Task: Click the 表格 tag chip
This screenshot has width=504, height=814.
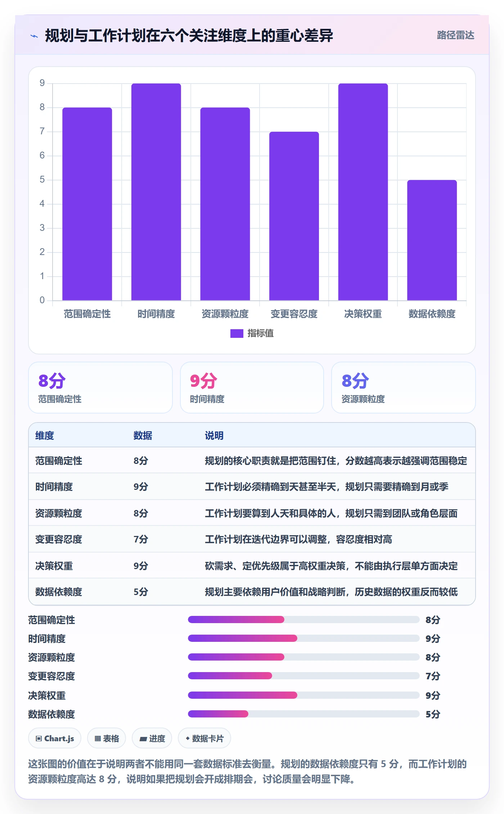Action: [107, 738]
